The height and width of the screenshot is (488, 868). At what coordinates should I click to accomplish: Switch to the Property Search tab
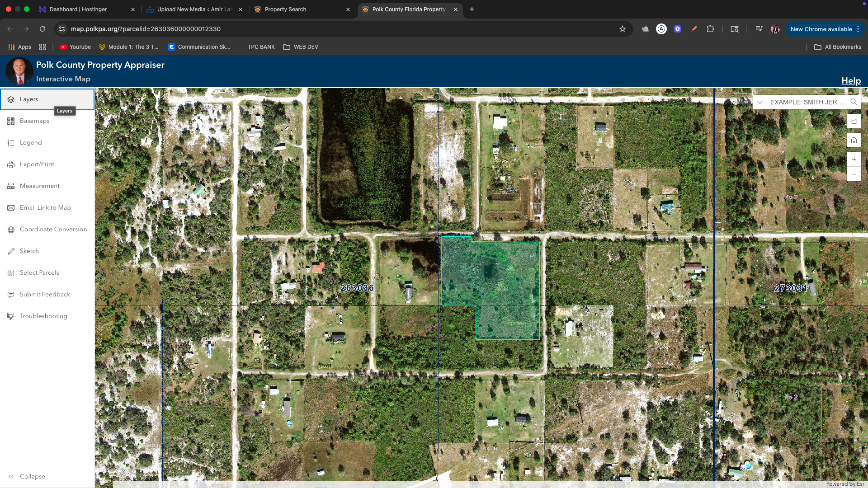click(x=285, y=9)
